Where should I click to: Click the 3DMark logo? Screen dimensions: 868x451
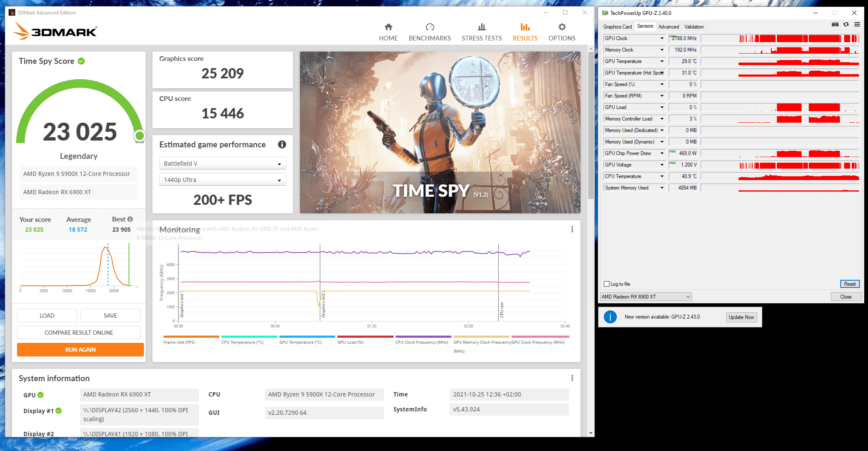(x=55, y=31)
